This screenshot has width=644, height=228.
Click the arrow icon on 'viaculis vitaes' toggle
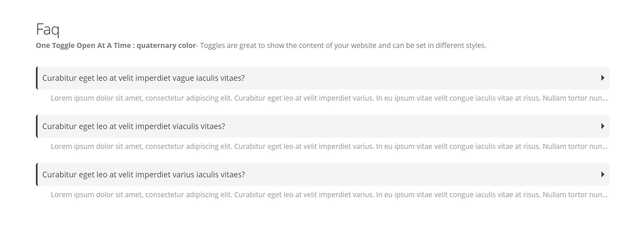pos(603,126)
